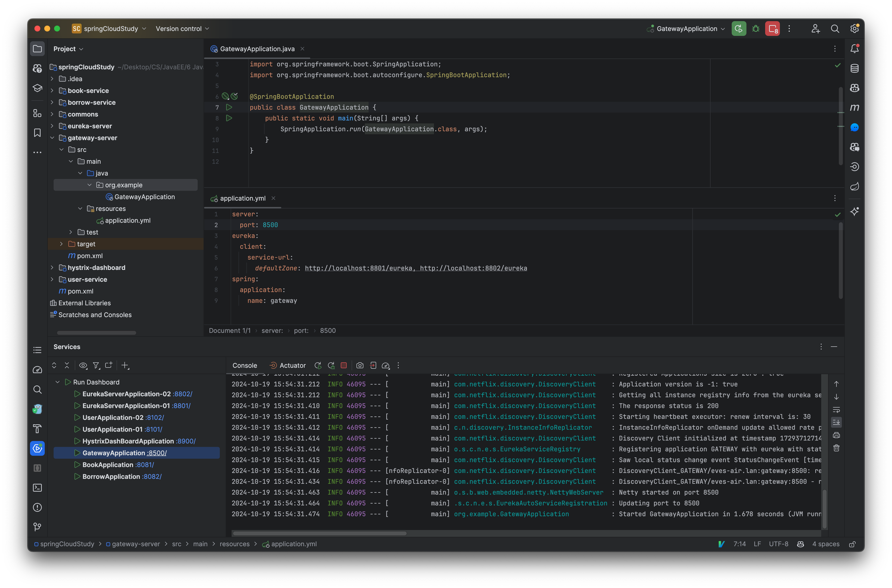Click the Rerun GatewayApplication icon
The image size is (892, 588).
pyautogui.click(x=318, y=365)
